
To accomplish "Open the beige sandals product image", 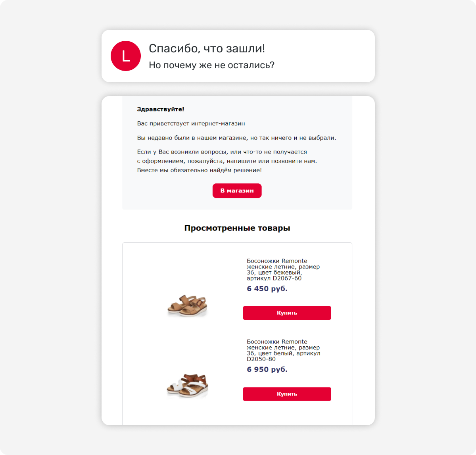I will point(188,305).
